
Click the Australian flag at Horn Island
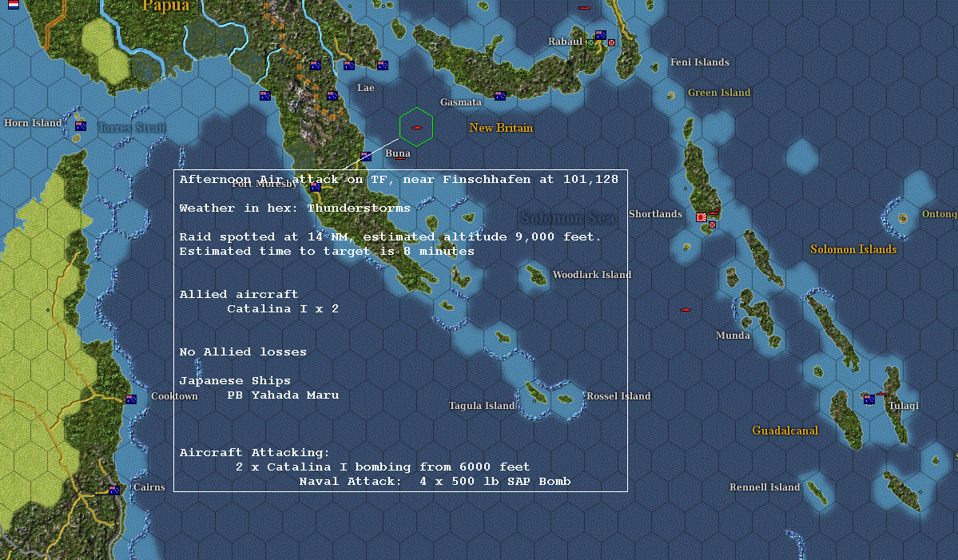(x=81, y=125)
